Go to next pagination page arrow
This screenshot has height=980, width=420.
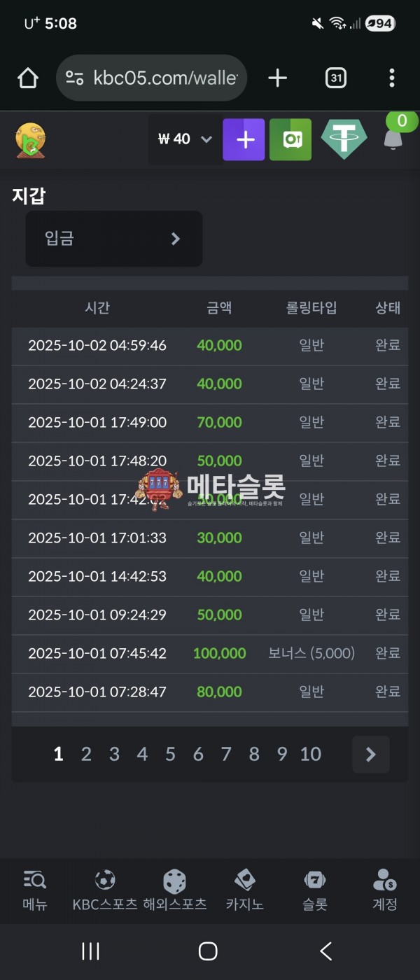370,754
